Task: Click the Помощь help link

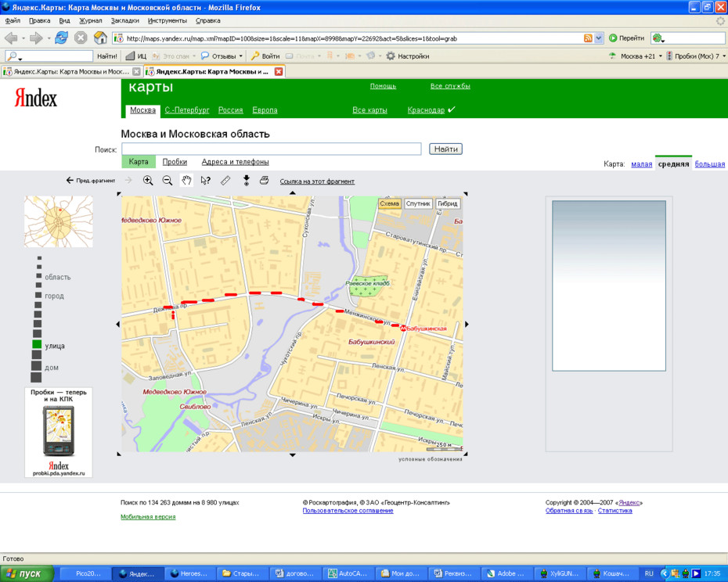Action: [x=383, y=86]
